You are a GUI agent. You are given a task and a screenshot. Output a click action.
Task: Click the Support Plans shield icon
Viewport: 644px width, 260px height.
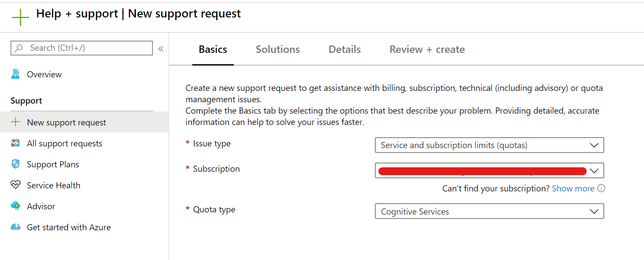16,164
